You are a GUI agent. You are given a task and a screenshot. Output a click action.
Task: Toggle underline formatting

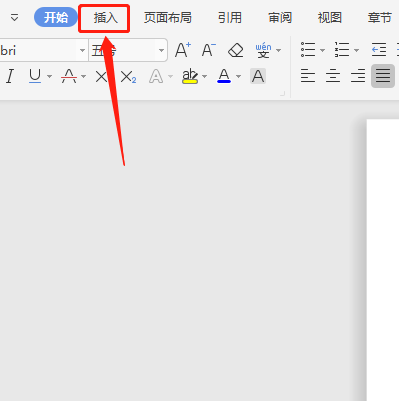pyautogui.click(x=35, y=76)
